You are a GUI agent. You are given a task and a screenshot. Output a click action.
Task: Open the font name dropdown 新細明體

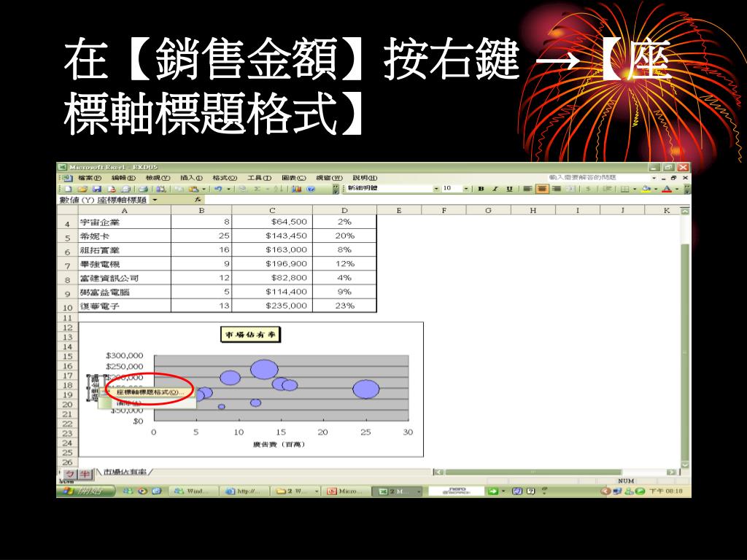436,189
